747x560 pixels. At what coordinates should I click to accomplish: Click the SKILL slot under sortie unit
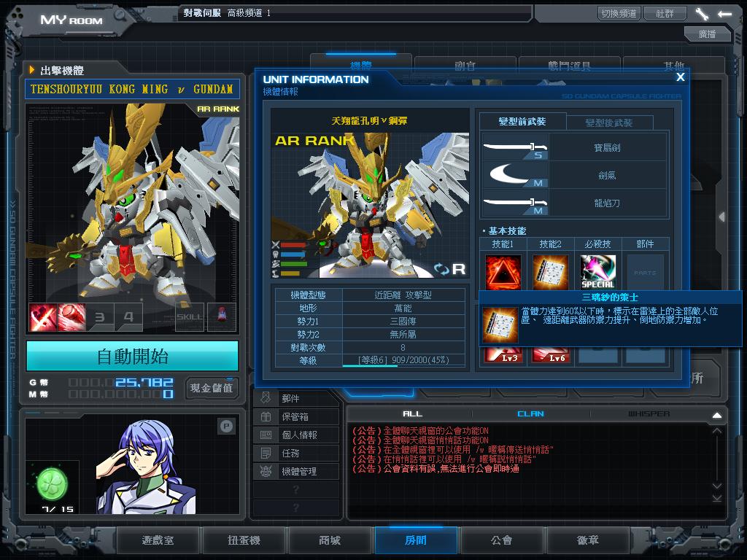point(190,316)
